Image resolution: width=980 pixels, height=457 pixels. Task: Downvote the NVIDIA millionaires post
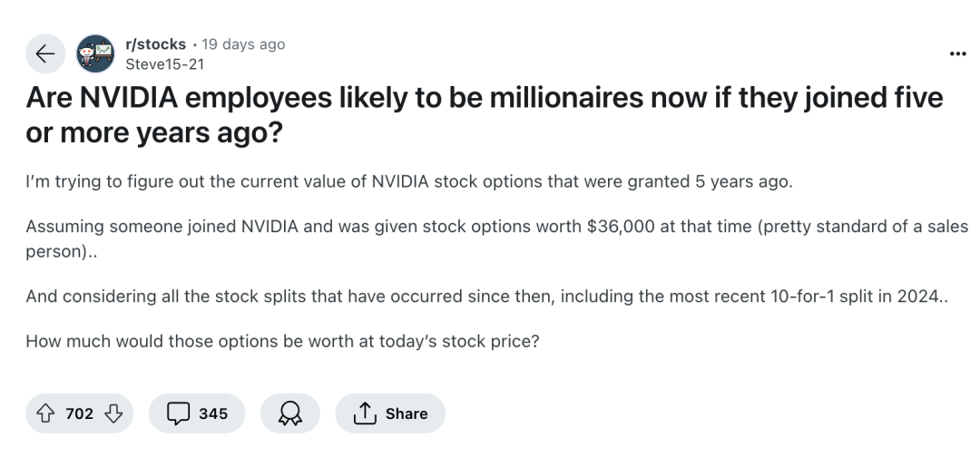click(113, 413)
